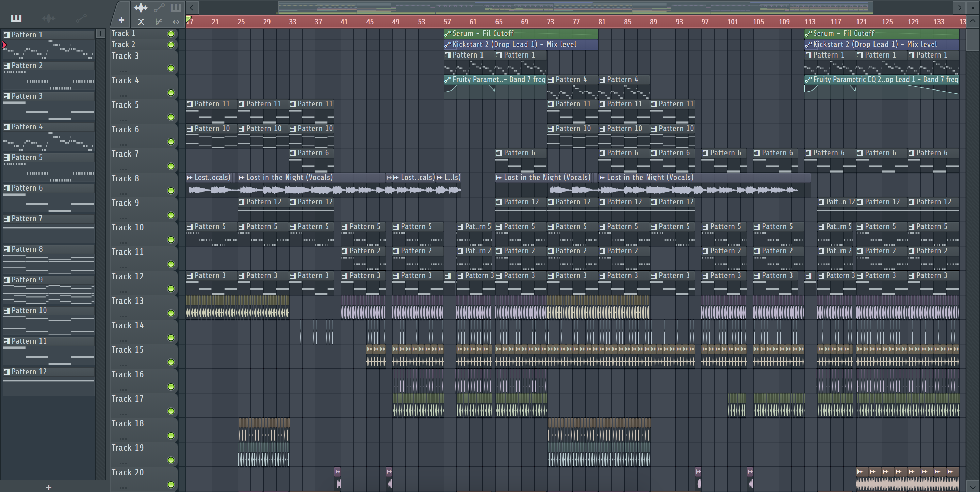Viewport: 980px width, 492px height.
Task: Select the Track 16 header label
Action: pos(128,374)
